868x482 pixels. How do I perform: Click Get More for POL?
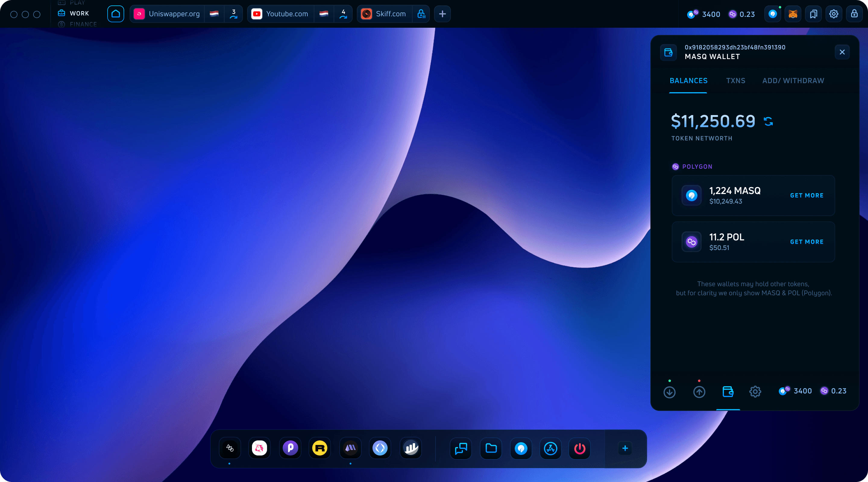(807, 242)
